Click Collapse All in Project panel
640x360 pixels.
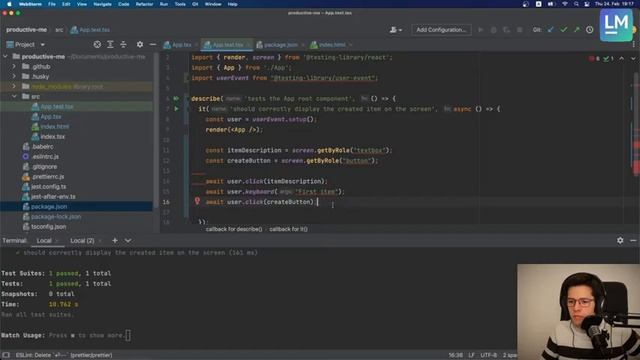click(123, 44)
